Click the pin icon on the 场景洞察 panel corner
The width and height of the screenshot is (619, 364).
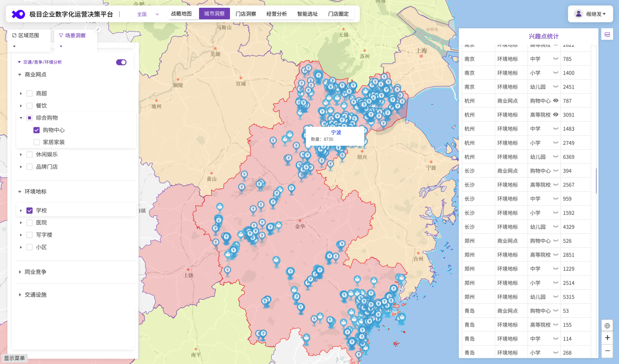point(98,29)
